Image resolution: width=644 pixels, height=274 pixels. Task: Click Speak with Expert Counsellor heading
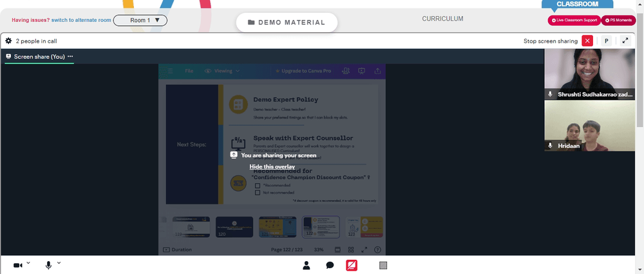pyautogui.click(x=303, y=138)
